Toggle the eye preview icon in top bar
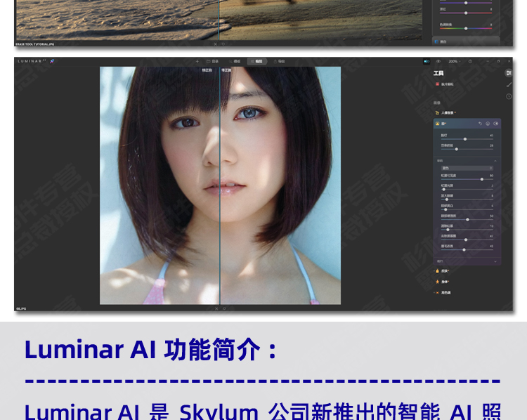Image resolution: width=527 pixels, height=420 pixels. tap(438, 62)
